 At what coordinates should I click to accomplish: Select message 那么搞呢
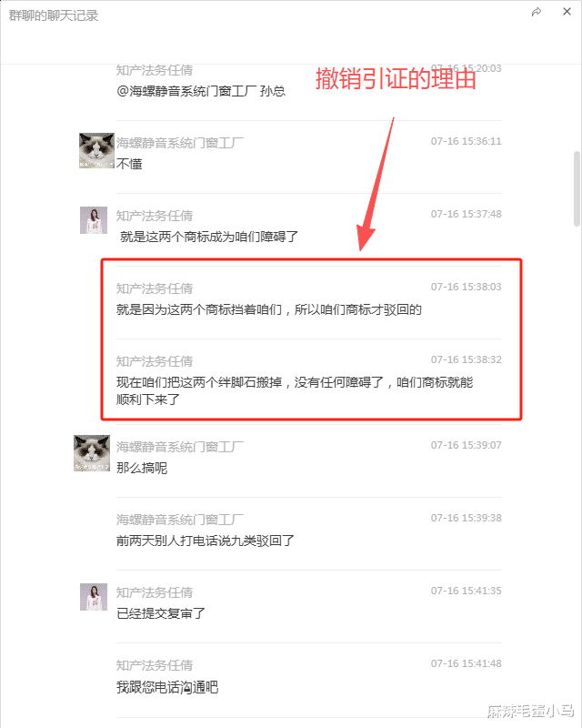(x=142, y=468)
